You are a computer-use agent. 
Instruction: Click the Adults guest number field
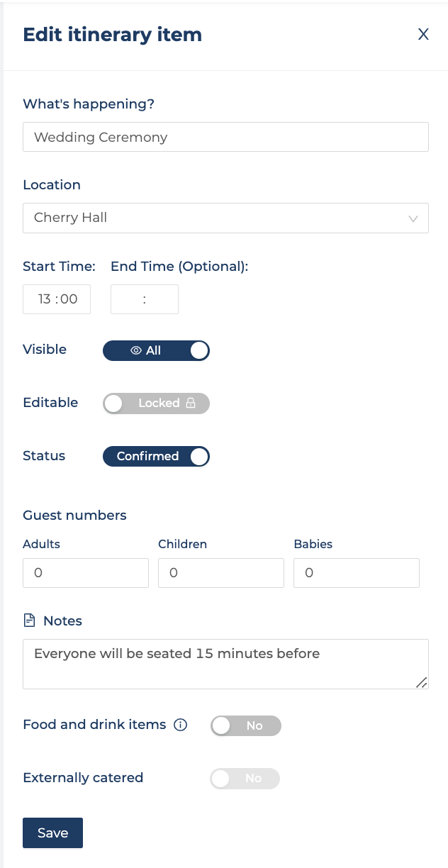(86, 573)
